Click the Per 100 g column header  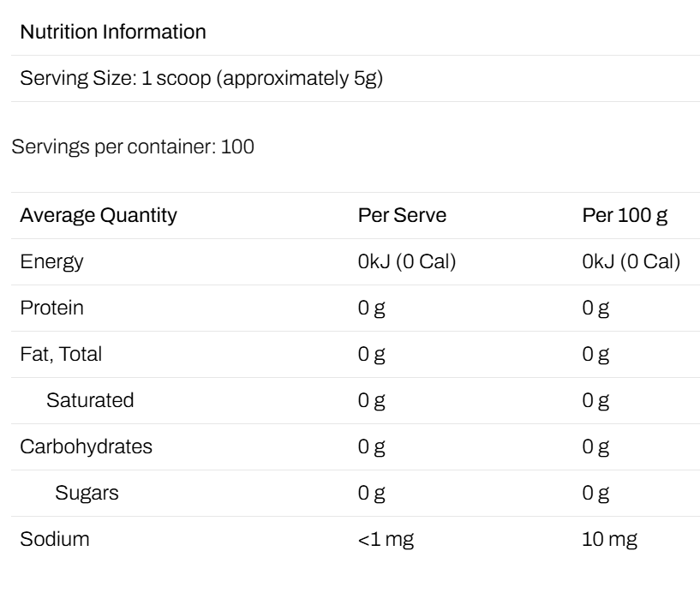coord(625,216)
